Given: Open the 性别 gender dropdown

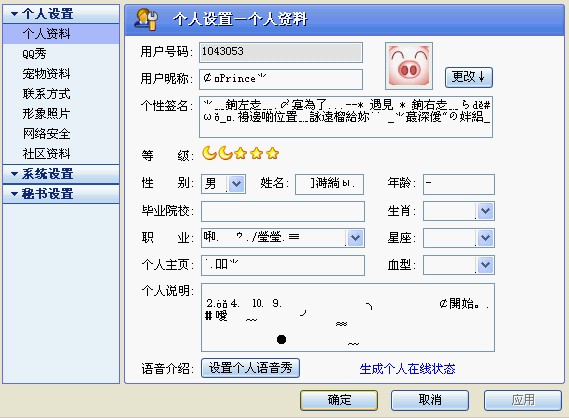Looking at the screenshot, I should tap(236, 184).
